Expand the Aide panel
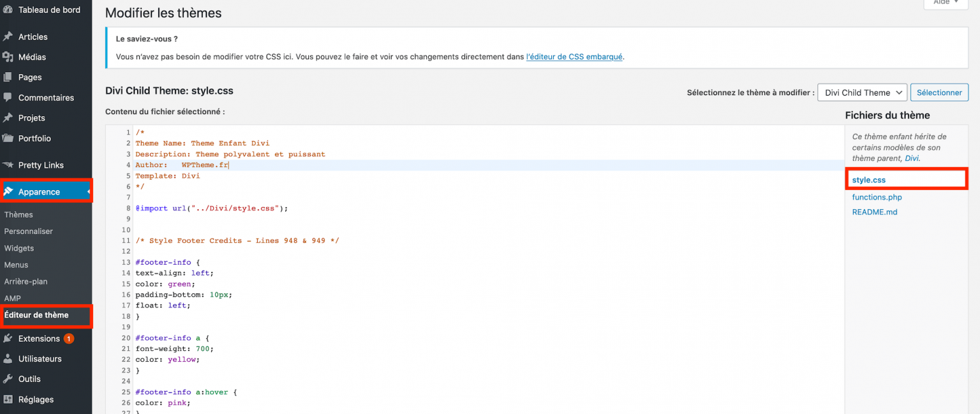The width and height of the screenshot is (980, 414). coord(945,3)
